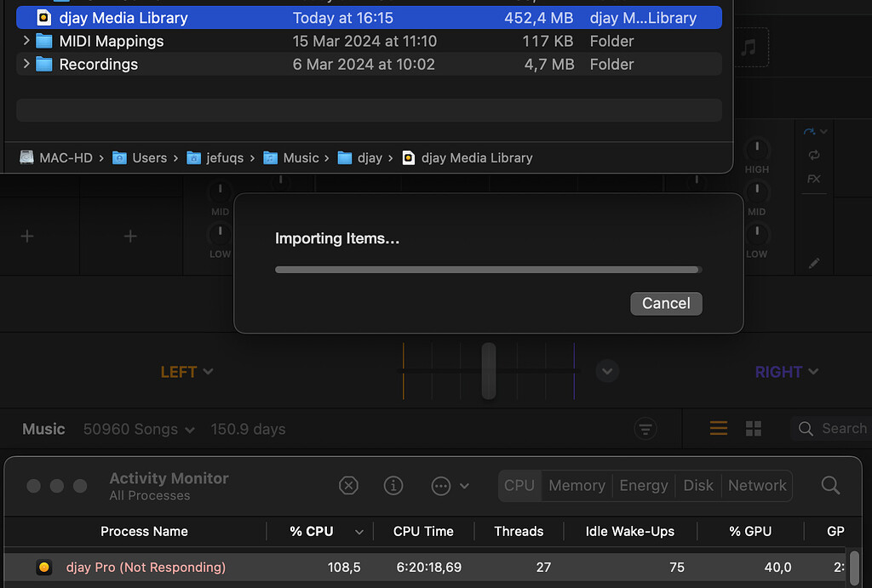
Task: Click the info icon in Activity Monitor
Action: (x=393, y=485)
